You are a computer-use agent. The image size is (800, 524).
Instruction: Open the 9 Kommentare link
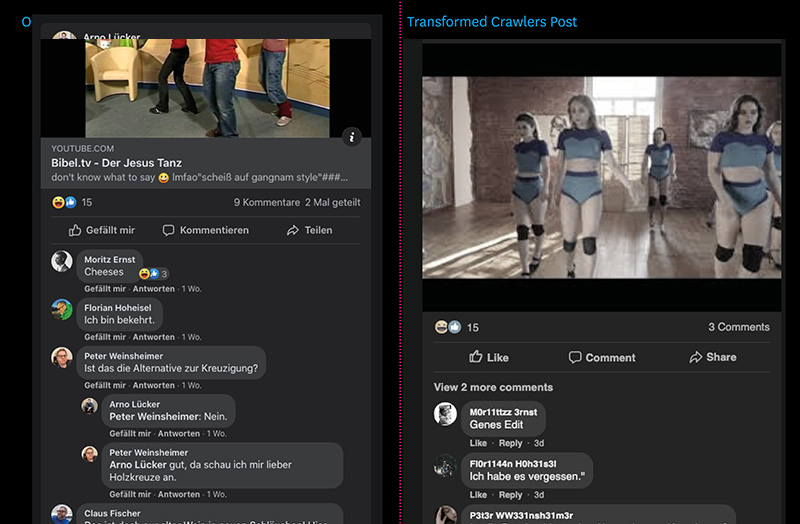[267, 203]
